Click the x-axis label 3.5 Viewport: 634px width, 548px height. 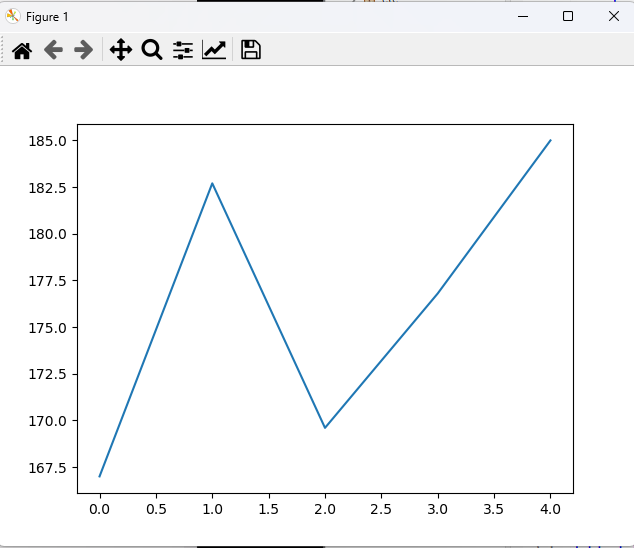pyautogui.click(x=494, y=509)
